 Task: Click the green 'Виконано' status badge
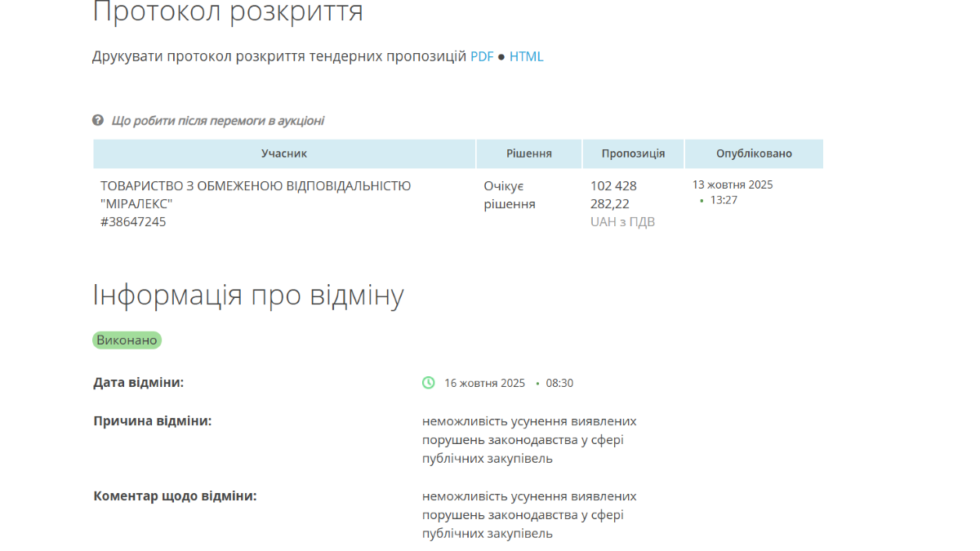click(127, 340)
